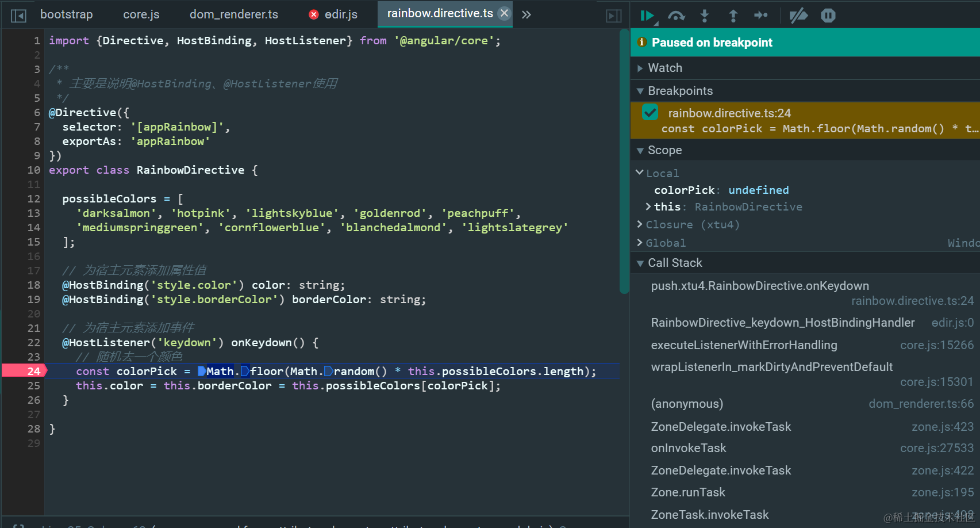Close the rainbow.directive.ts tab
This screenshot has width=980, height=528.
pos(504,13)
